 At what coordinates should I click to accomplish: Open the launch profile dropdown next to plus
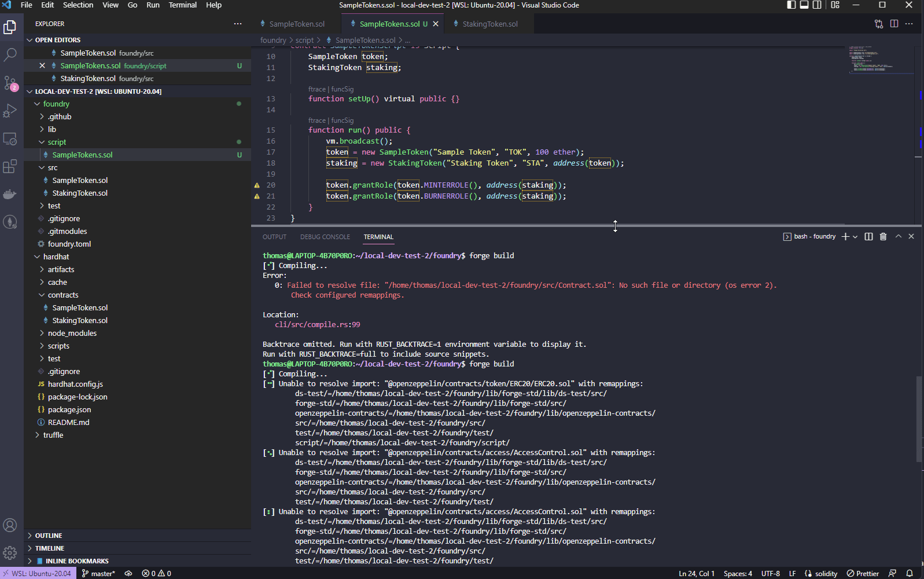click(x=855, y=236)
